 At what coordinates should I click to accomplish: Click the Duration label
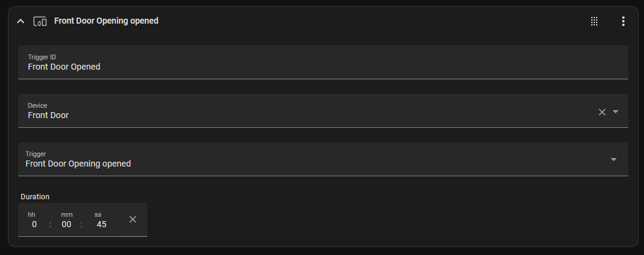pos(35,197)
